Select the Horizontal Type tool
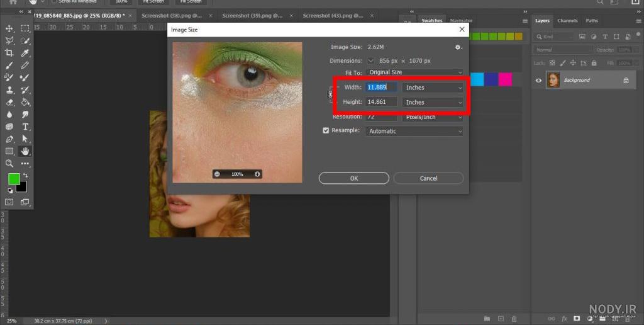 pyautogui.click(x=25, y=127)
